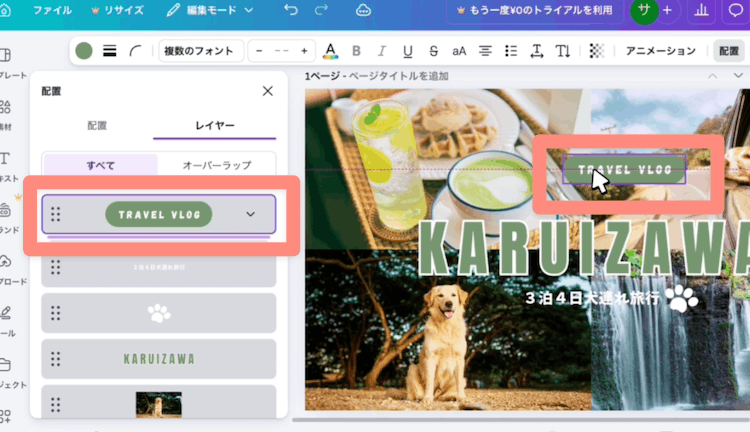Select KARUIZAWA text on the canvas

[584, 249]
